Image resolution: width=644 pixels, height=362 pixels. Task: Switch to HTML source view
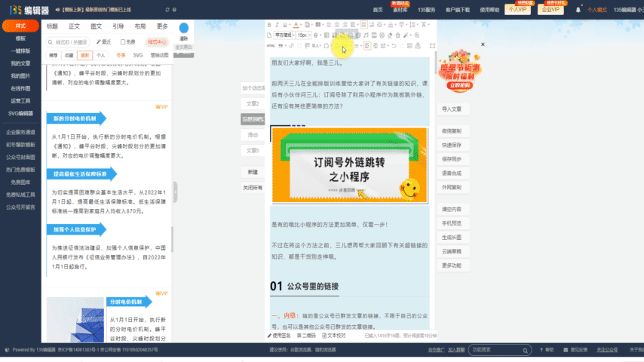(x=271, y=45)
